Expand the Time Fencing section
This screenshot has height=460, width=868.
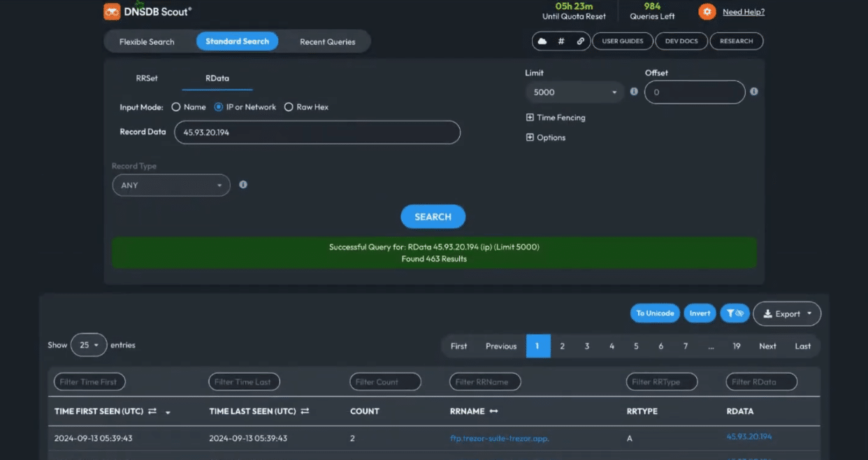(x=556, y=117)
